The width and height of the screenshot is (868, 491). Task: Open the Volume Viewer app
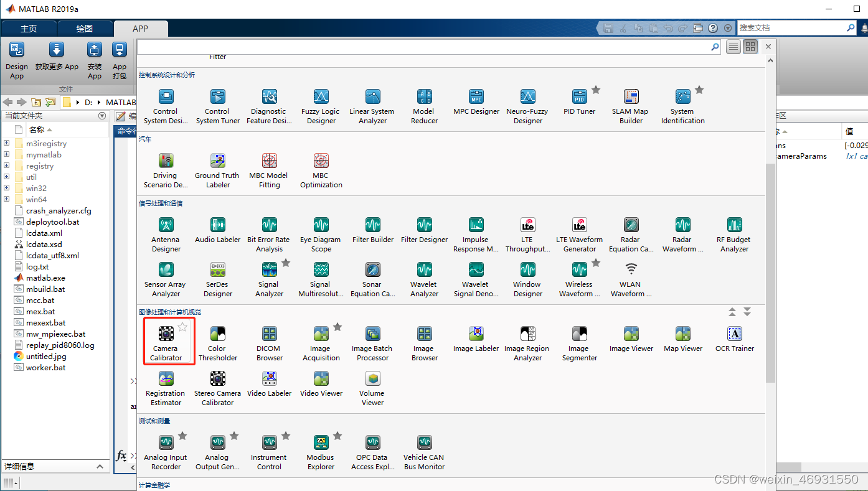[373, 388]
